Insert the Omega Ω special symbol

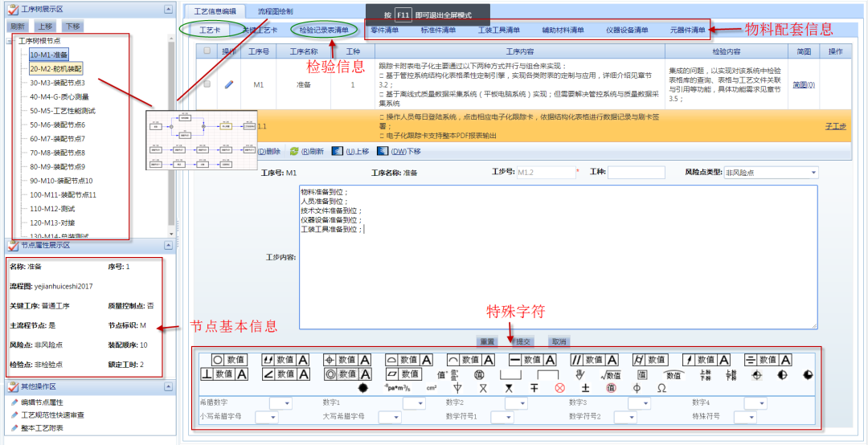point(661,388)
